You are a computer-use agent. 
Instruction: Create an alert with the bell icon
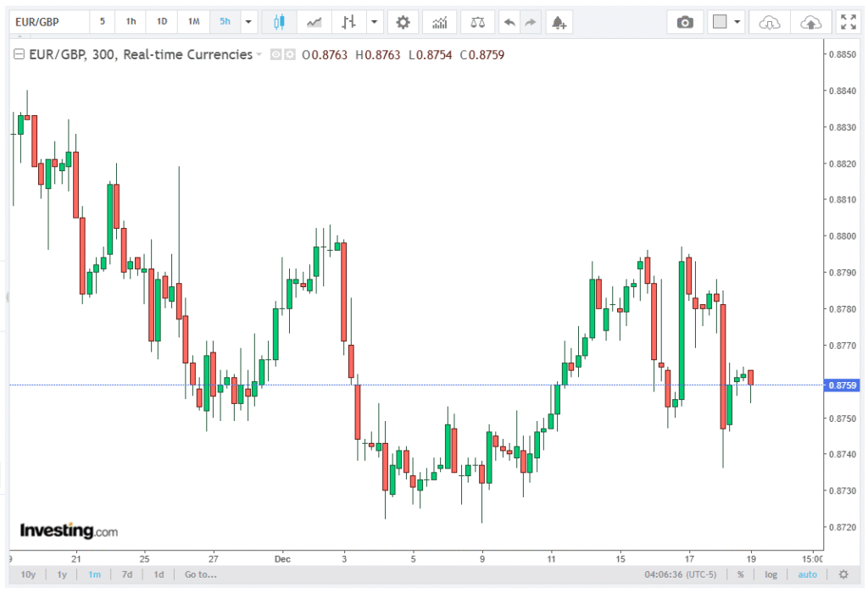pyautogui.click(x=558, y=22)
